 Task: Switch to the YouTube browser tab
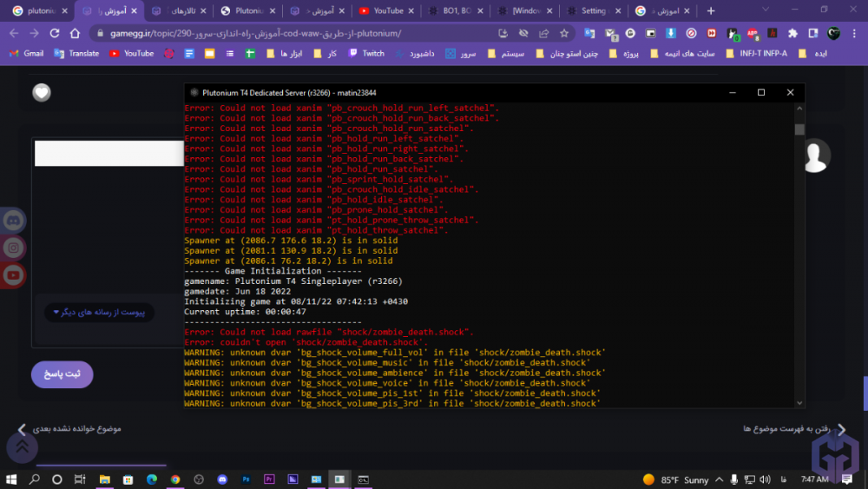click(x=382, y=11)
